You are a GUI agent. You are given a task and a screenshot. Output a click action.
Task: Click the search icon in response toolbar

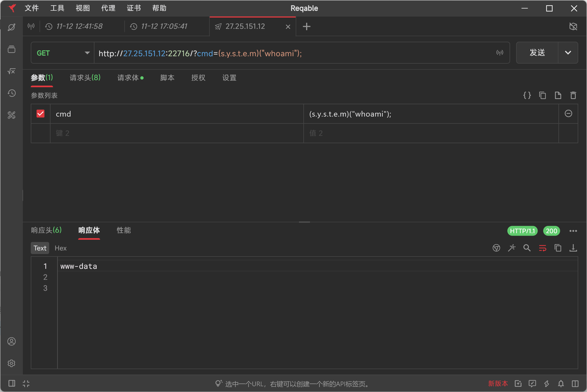point(527,248)
